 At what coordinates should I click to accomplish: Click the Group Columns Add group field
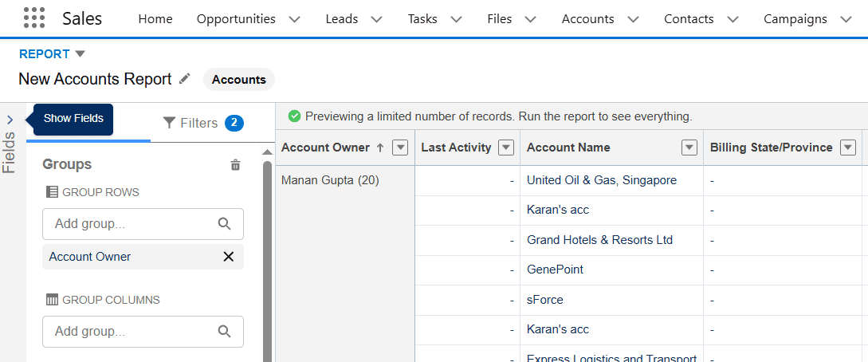(143, 332)
